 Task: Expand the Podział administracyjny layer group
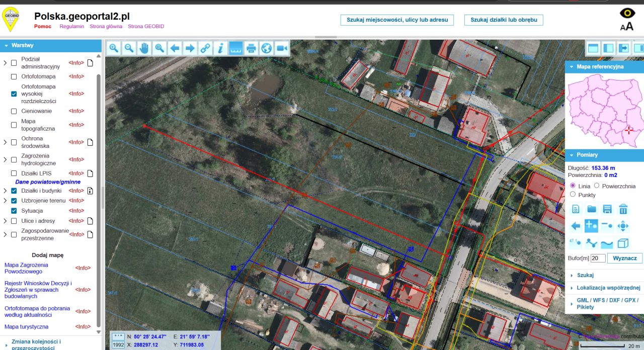pos(5,63)
